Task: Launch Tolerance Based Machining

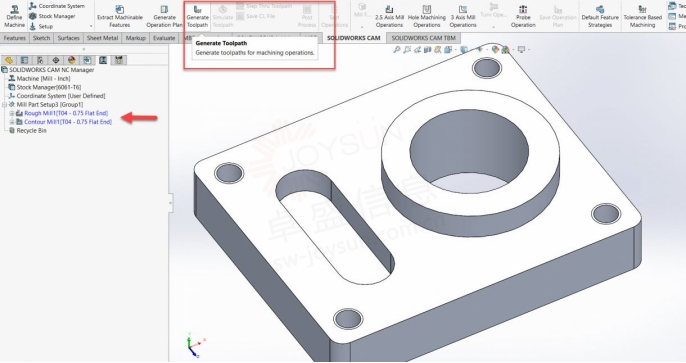Action: [642, 16]
